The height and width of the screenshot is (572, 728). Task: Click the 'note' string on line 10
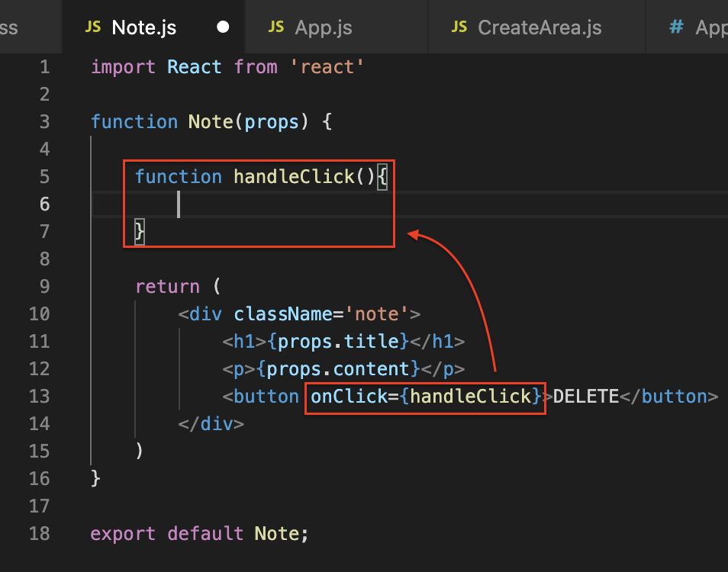[x=376, y=314]
